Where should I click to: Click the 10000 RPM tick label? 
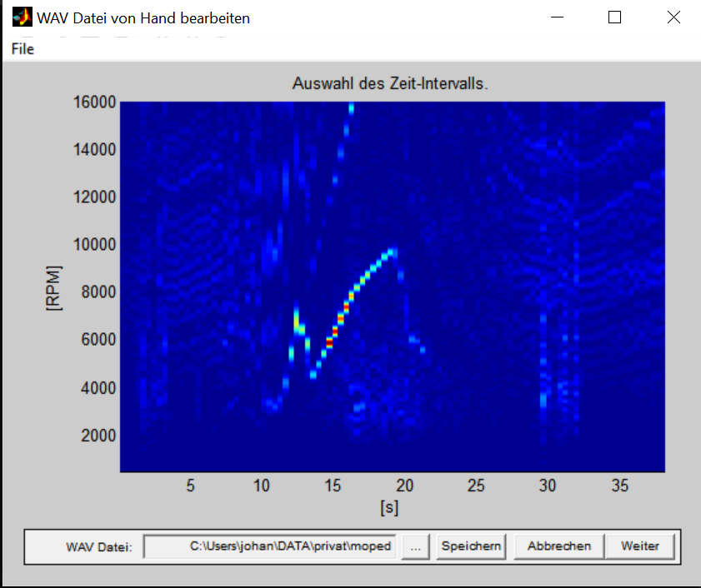(x=94, y=244)
